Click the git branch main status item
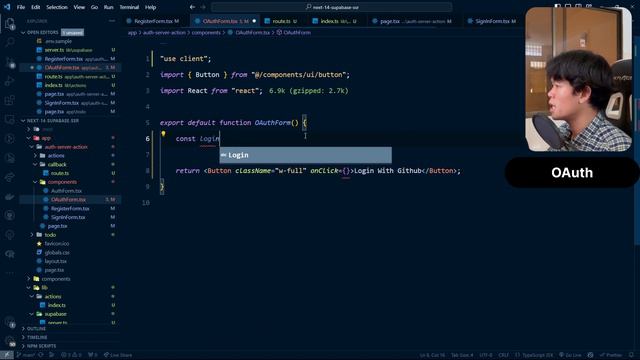This screenshot has height=360, width=640. 26,355
